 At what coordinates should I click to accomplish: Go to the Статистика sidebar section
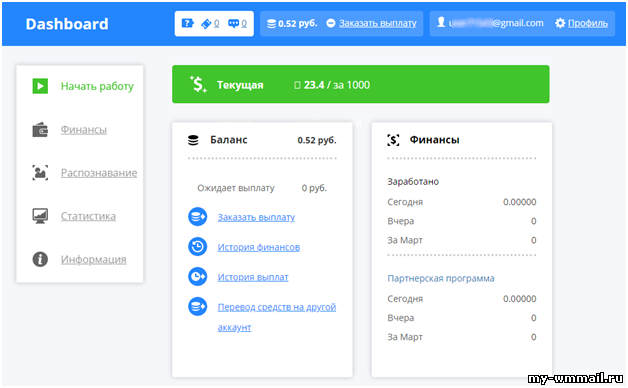point(88,216)
